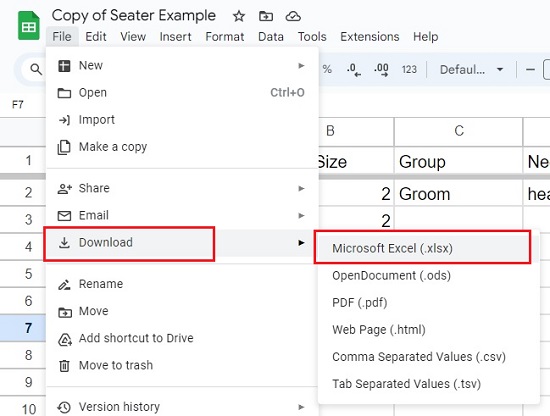Image resolution: width=550 pixels, height=416 pixels.
Task: Open the Default font dropdown
Action: (x=471, y=69)
